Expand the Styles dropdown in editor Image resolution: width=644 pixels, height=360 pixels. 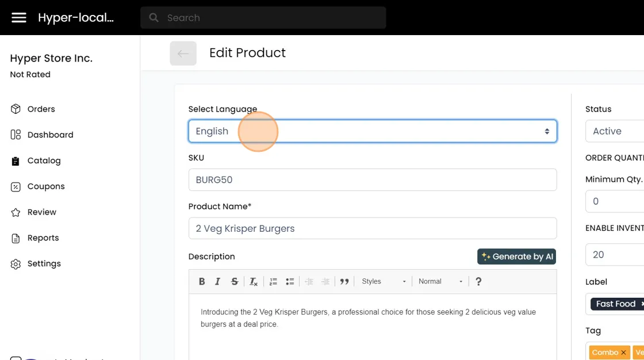click(x=384, y=281)
